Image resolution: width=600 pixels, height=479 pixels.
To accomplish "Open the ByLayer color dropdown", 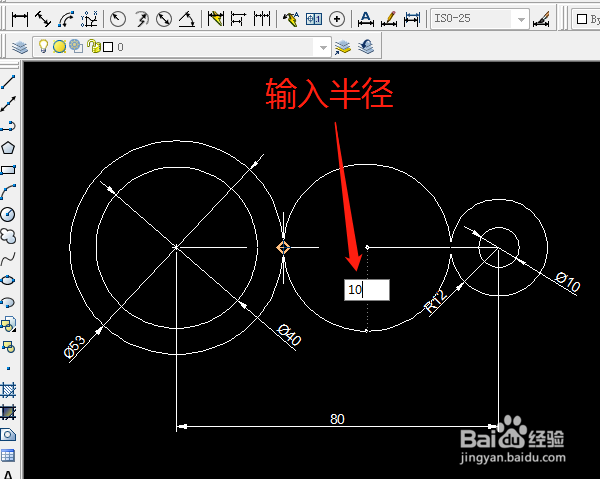I will pyautogui.click(x=586, y=19).
